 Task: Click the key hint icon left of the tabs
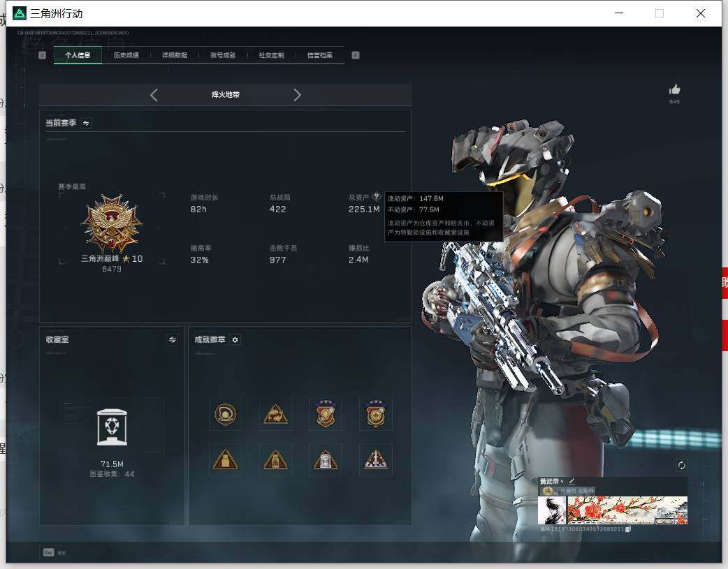pyautogui.click(x=42, y=55)
